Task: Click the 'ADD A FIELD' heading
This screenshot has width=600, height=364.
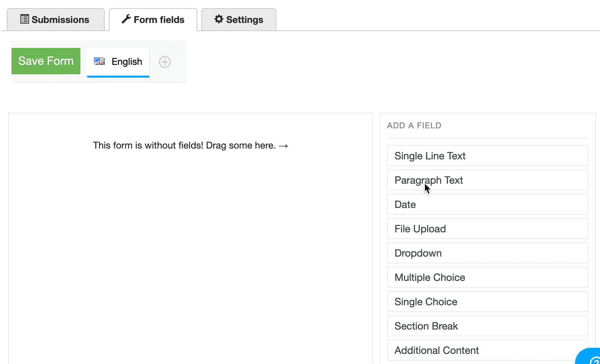Action: click(x=414, y=126)
